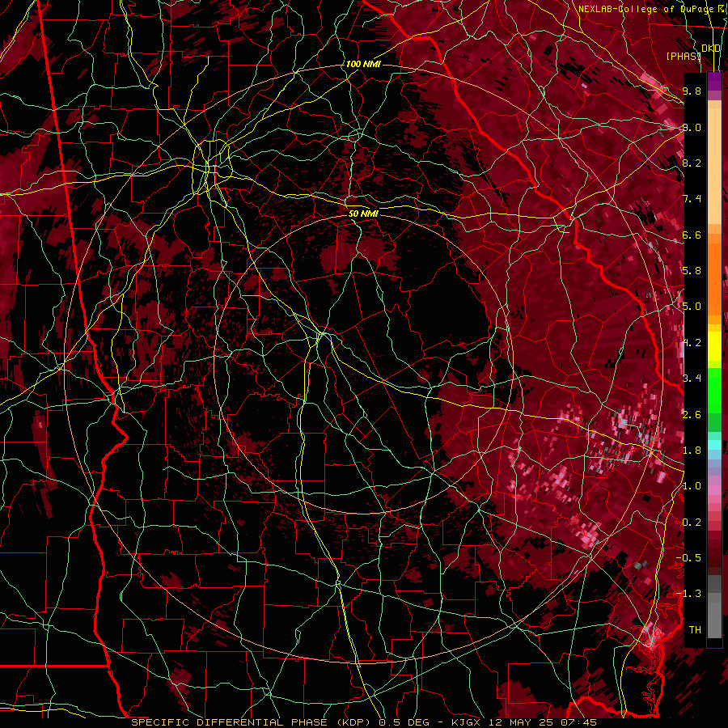The width and height of the screenshot is (728, 728).
Task: Select the -1.3 scale label
Action: pos(688,594)
